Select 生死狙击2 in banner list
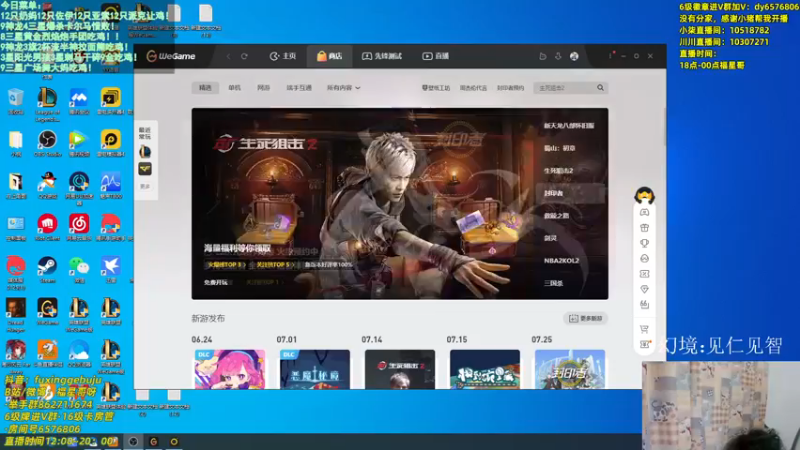Viewport: 800px width, 450px height. [559, 170]
